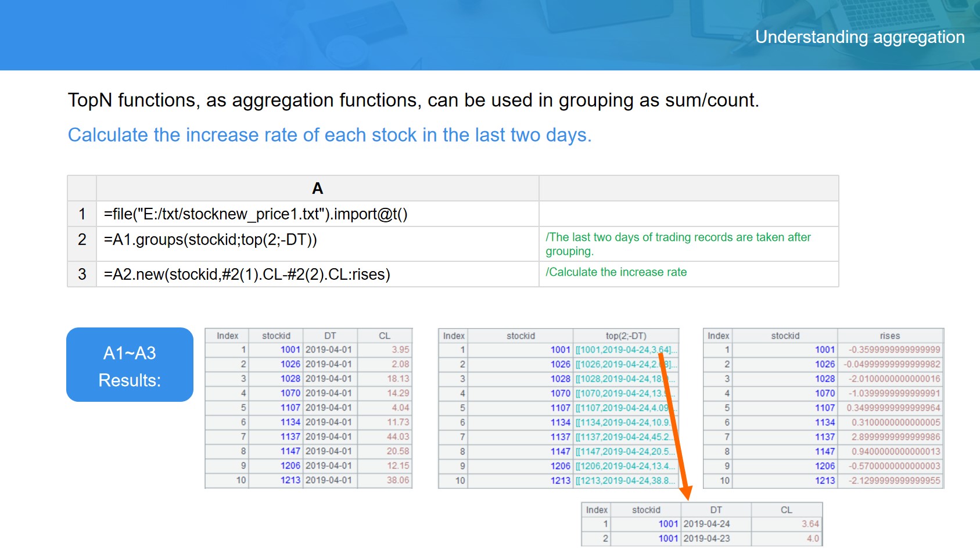Click the sentence beginning "TopN functions, as aggregation"
This screenshot has width=980, height=551.
413,100
